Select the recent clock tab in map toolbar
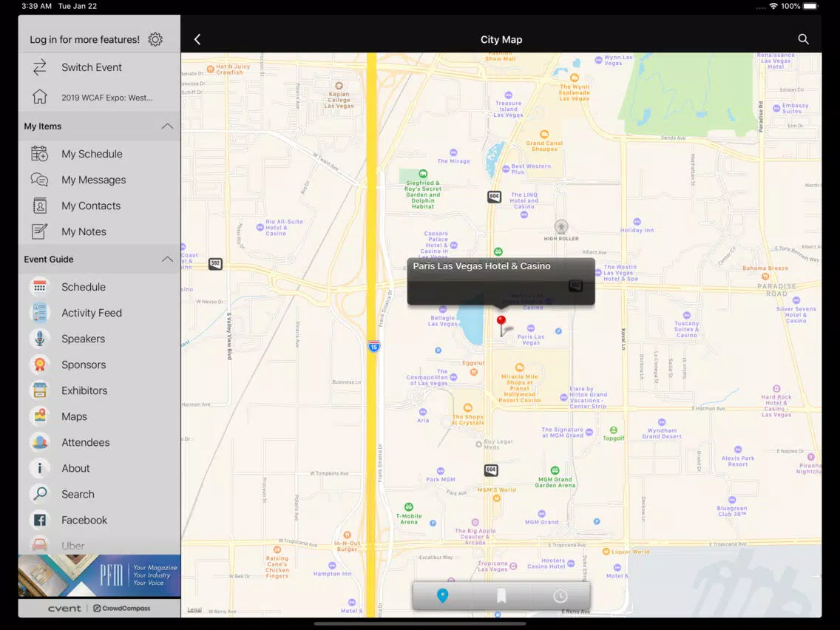Image resolution: width=840 pixels, height=630 pixels. pos(560,596)
